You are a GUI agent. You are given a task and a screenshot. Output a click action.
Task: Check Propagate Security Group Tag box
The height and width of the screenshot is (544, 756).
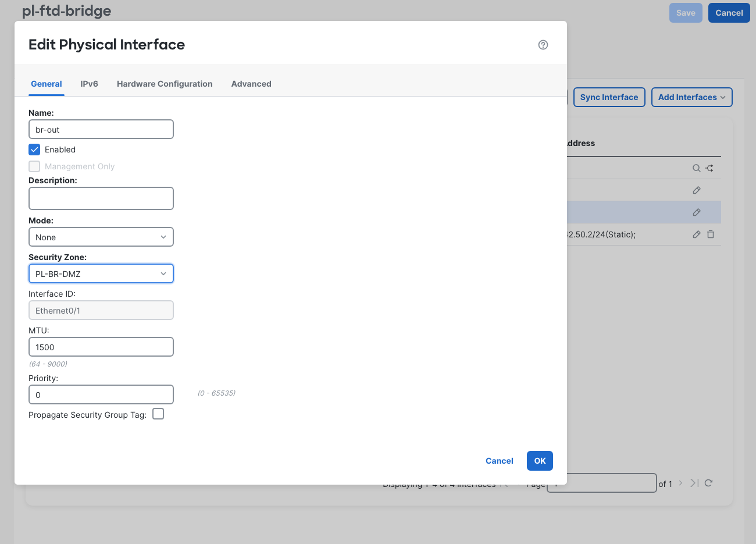pos(158,414)
